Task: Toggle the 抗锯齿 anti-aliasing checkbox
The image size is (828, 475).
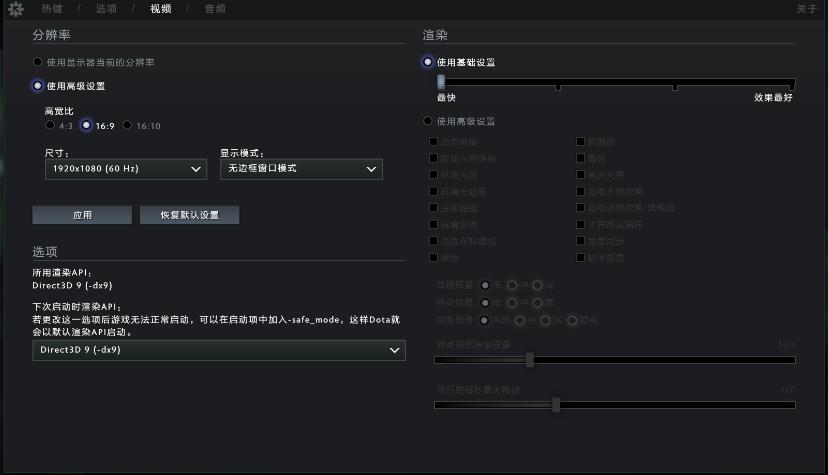Action: [580, 141]
